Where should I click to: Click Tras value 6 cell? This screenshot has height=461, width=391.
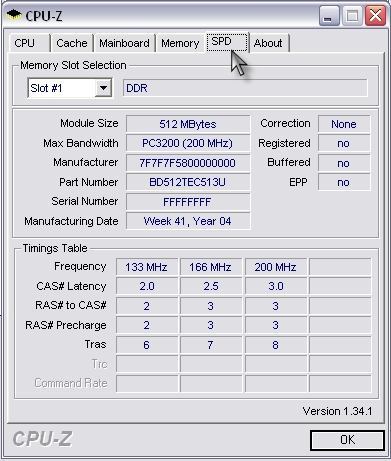(x=147, y=345)
